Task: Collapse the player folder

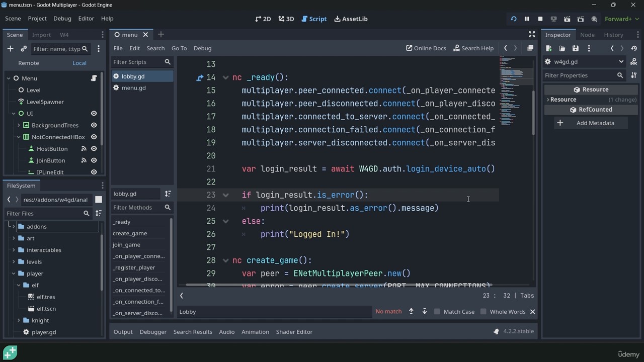Action: click(x=14, y=274)
